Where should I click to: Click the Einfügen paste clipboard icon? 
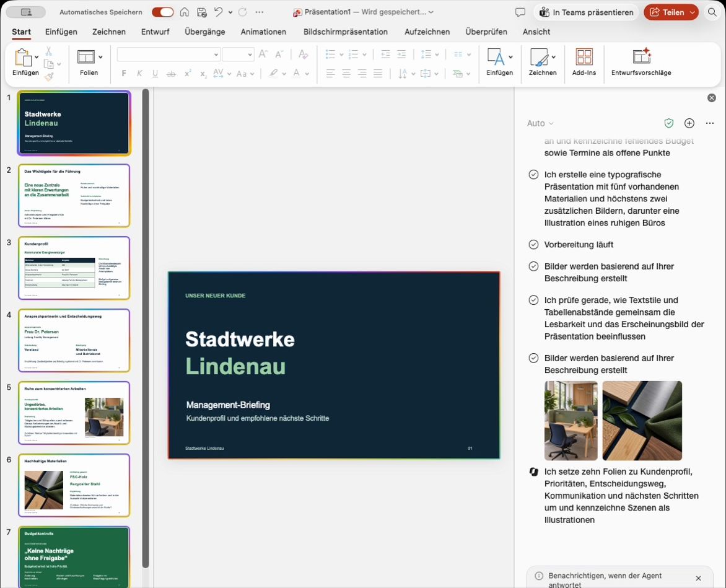pyautogui.click(x=23, y=58)
